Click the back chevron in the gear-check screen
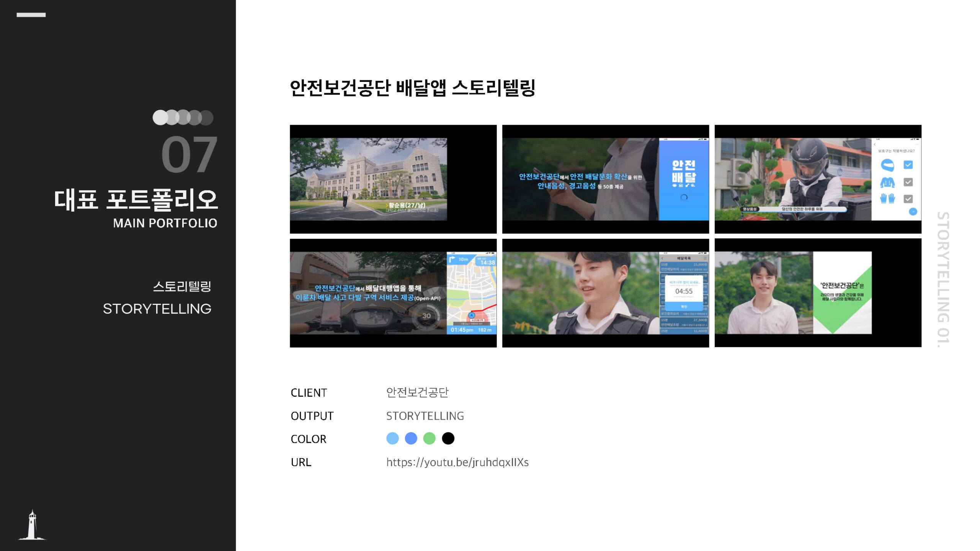 [875, 145]
